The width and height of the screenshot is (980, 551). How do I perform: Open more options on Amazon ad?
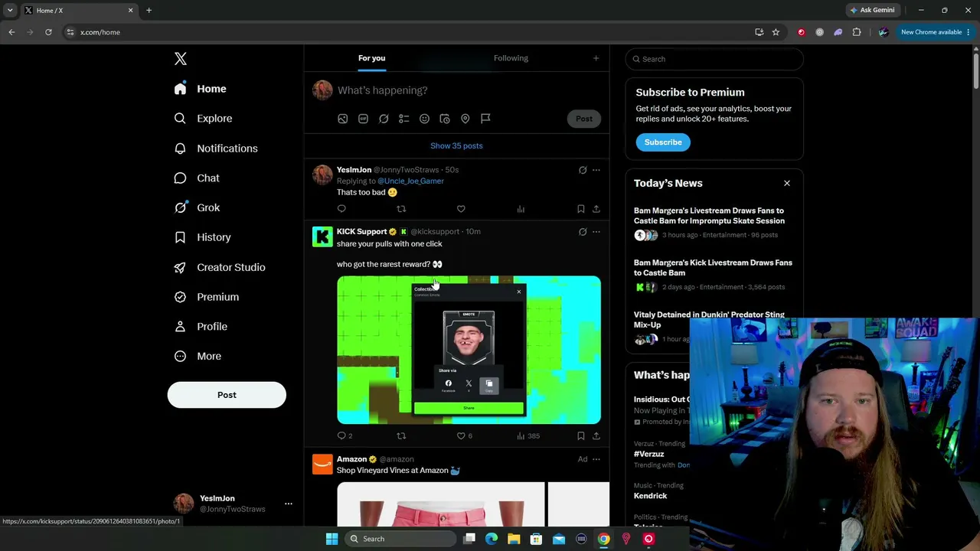[596, 459]
